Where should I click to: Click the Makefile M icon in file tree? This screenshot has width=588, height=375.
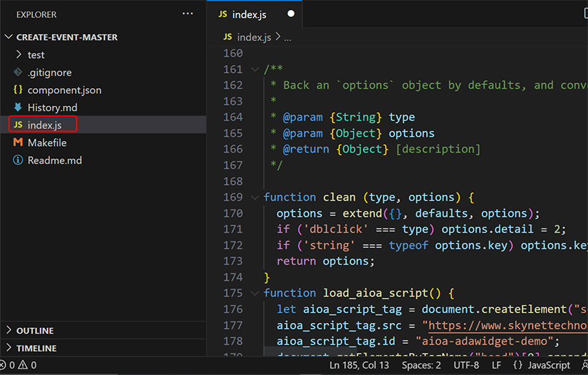(x=18, y=142)
